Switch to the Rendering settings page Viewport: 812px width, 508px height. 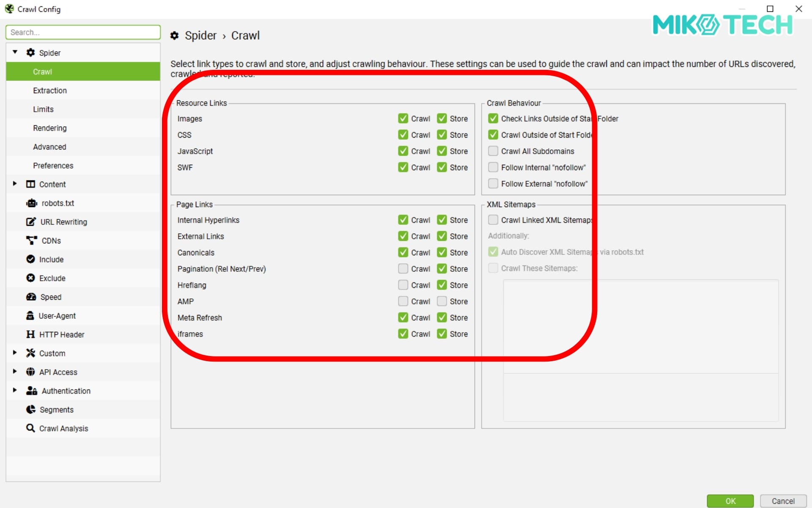(50, 128)
